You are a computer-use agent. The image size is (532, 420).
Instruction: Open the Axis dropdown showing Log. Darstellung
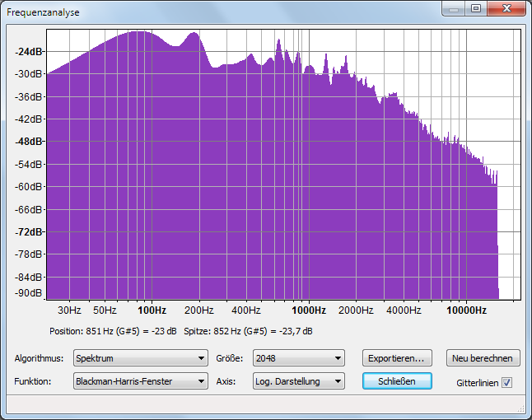(299, 381)
